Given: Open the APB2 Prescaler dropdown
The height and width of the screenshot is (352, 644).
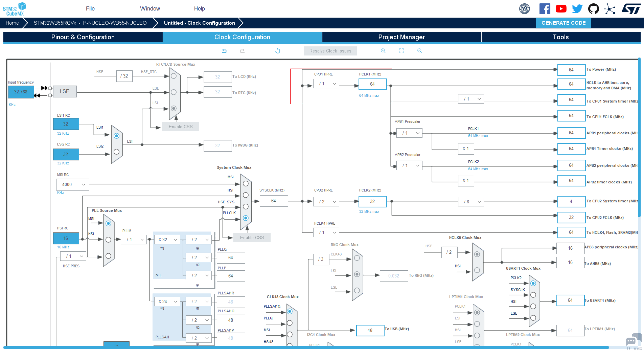Looking at the screenshot, I should [x=409, y=166].
